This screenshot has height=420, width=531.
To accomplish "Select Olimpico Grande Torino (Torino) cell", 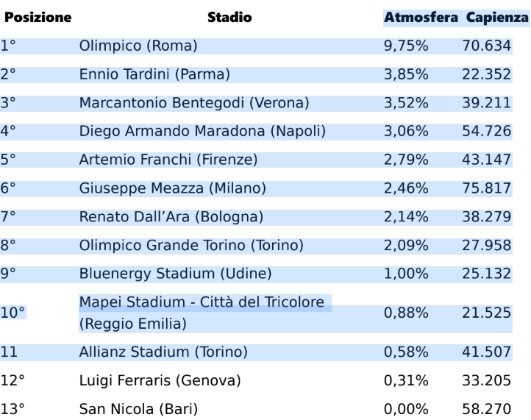I will [191, 245].
